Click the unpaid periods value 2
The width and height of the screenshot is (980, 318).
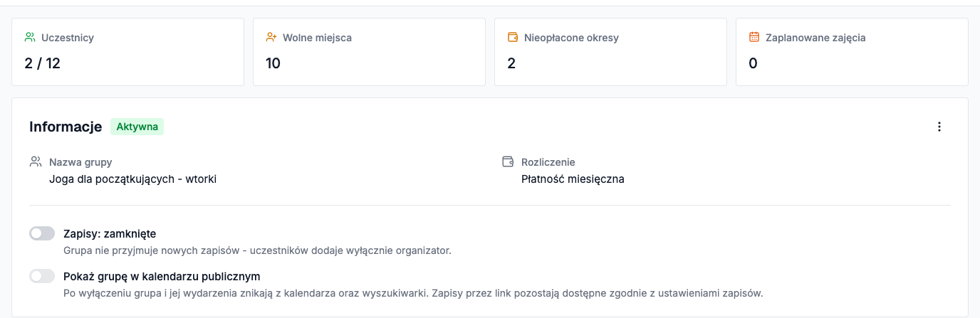[x=511, y=63]
